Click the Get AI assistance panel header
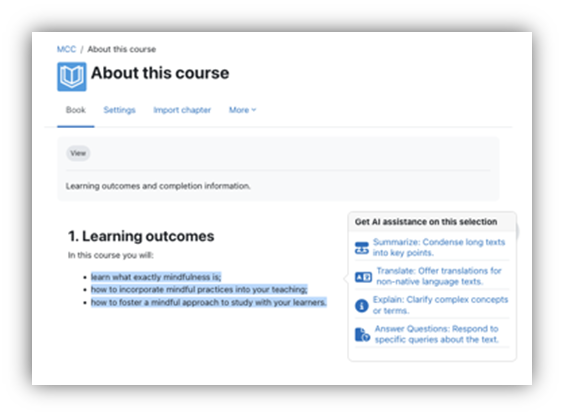This screenshot has width=564, height=417. point(432,222)
